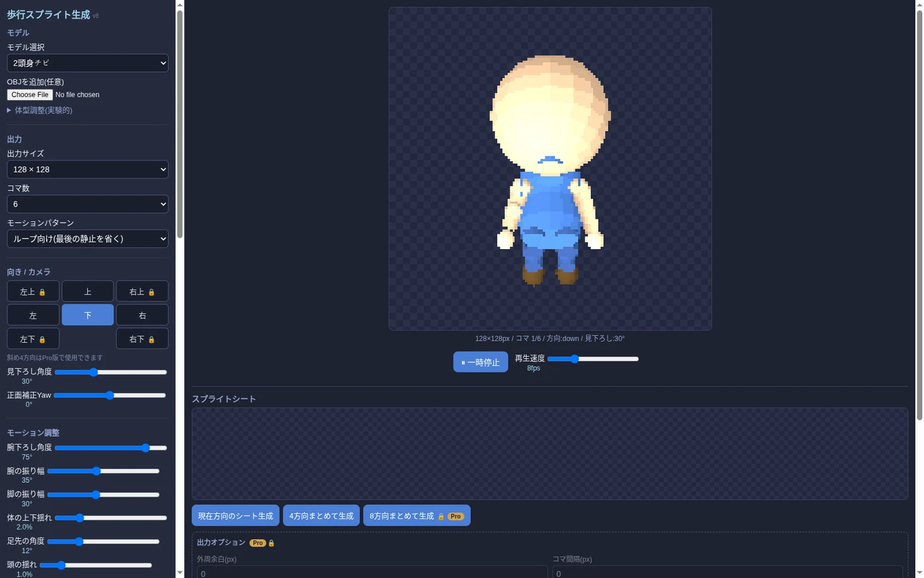Click the Pro badge next to 出力オプション
The width and height of the screenshot is (924, 578).
tap(257, 543)
